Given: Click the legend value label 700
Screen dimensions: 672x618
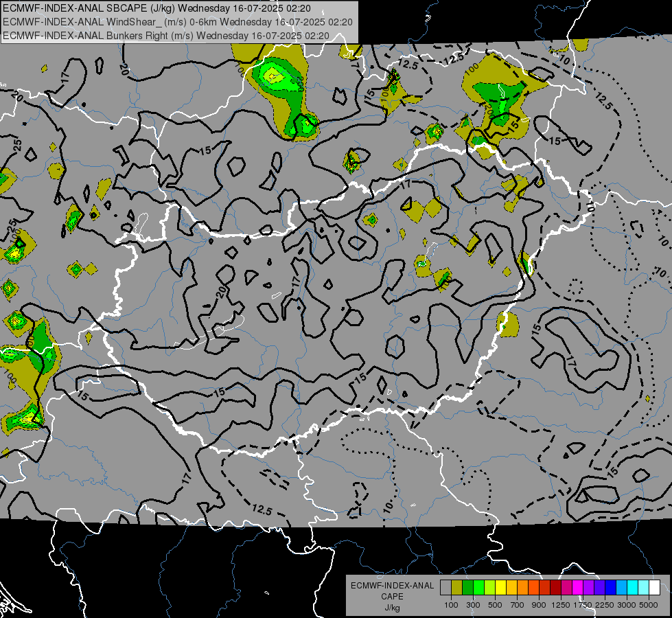Looking at the screenshot, I should point(518,606).
